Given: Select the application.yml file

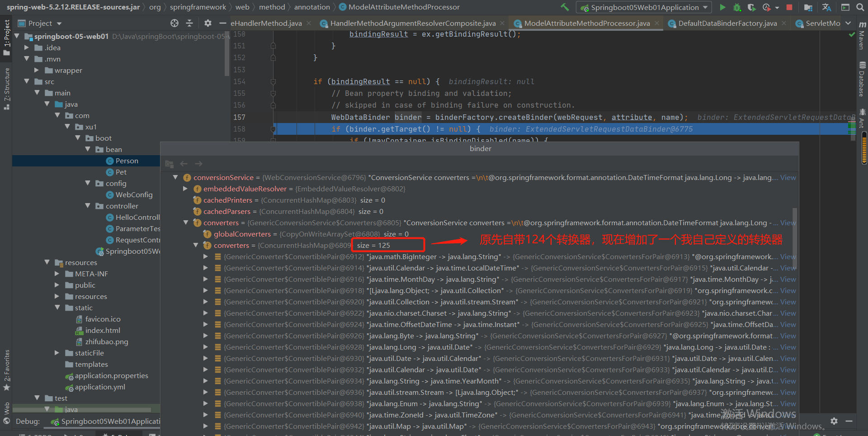Looking at the screenshot, I should click(x=95, y=387).
